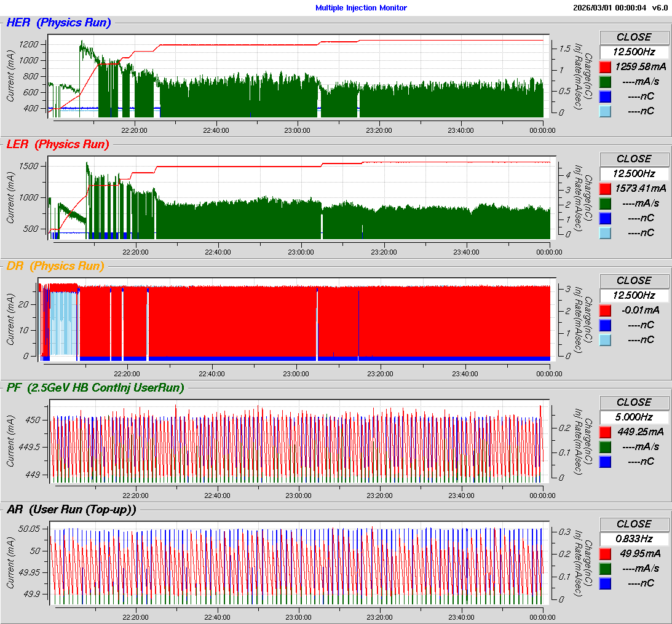Click the green mA/s swatch in HER

[x=605, y=82]
